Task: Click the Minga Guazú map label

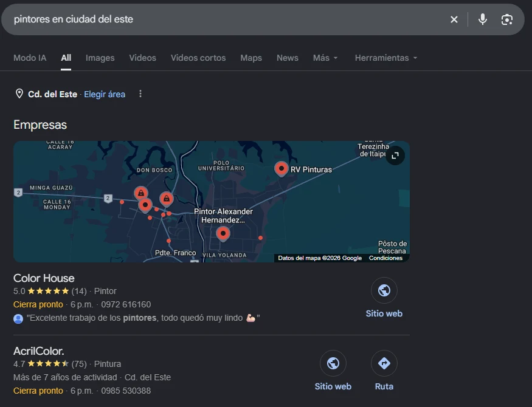Action: [x=51, y=188]
